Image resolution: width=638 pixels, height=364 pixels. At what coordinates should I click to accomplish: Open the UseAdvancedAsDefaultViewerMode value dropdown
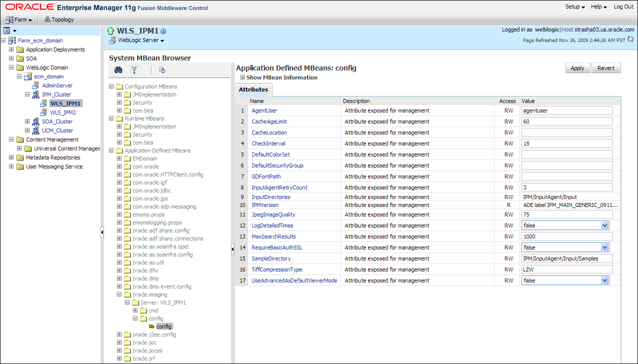[605, 280]
